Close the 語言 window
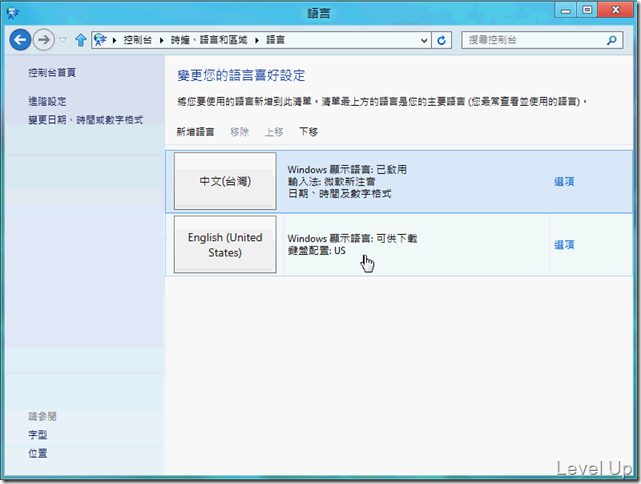This screenshot has height=484, width=641. click(616, 10)
